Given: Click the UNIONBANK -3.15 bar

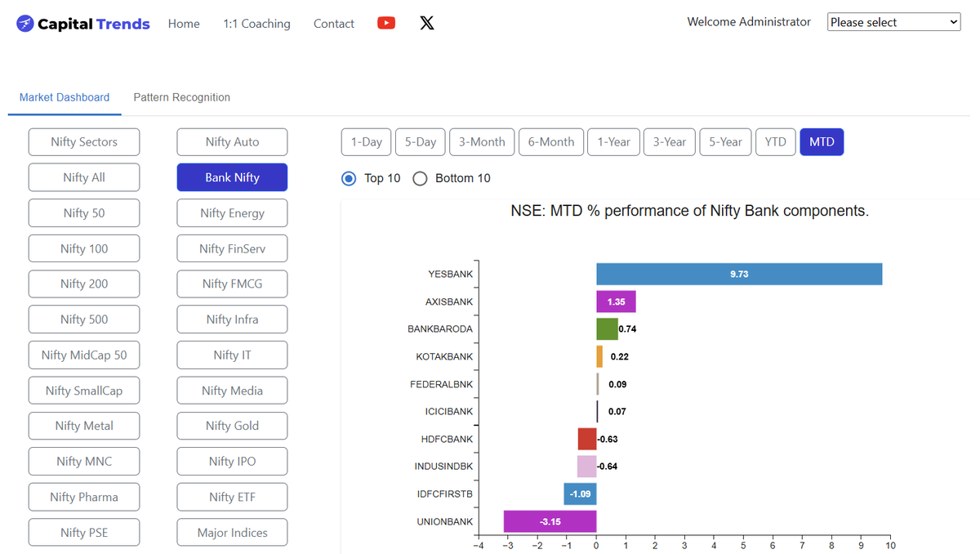Looking at the screenshot, I should (550, 521).
